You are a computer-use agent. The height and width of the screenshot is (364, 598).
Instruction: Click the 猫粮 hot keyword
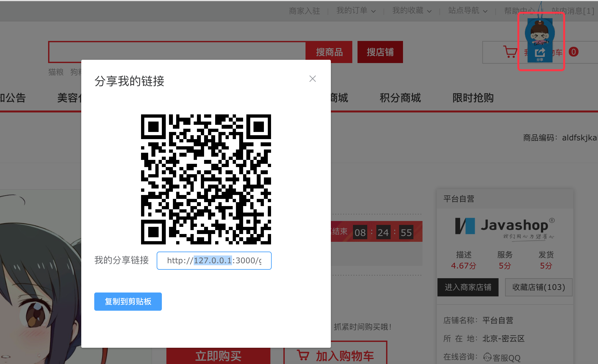coord(56,72)
